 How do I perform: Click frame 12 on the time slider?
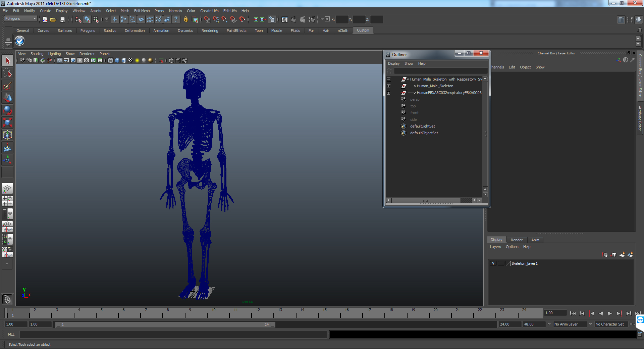click(x=258, y=313)
